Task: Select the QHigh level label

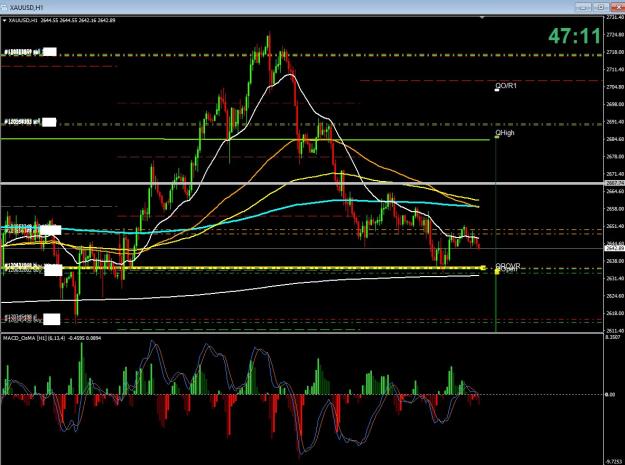Action: pos(505,133)
